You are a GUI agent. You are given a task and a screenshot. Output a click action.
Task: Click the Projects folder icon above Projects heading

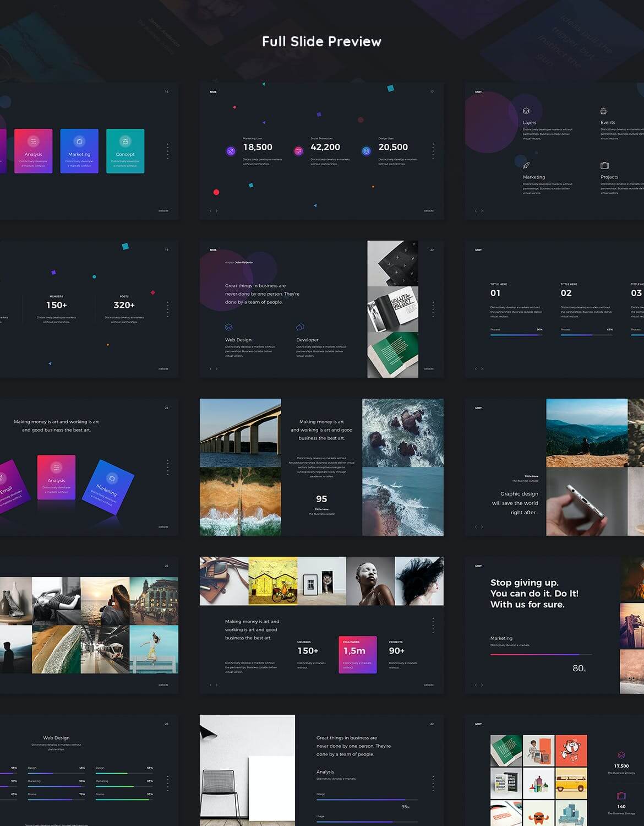tap(604, 165)
